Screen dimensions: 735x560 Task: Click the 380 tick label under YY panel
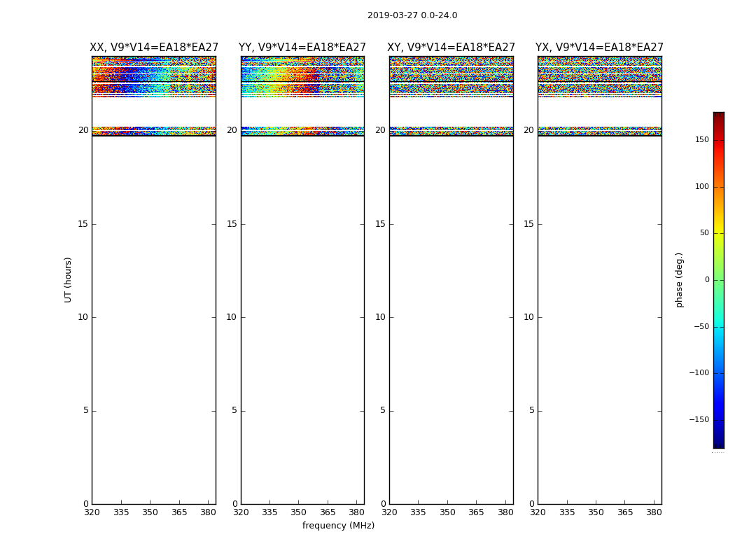[357, 512]
